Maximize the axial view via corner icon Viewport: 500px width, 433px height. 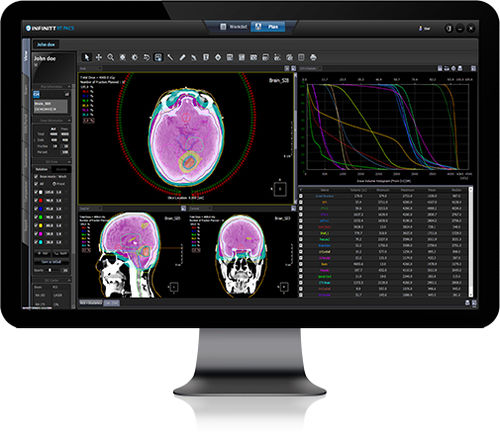click(293, 68)
